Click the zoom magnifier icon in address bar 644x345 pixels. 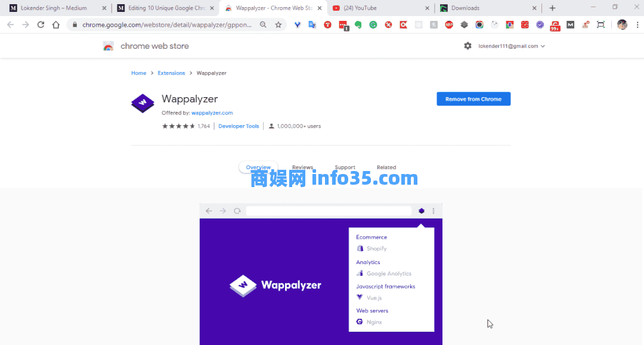point(264,24)
